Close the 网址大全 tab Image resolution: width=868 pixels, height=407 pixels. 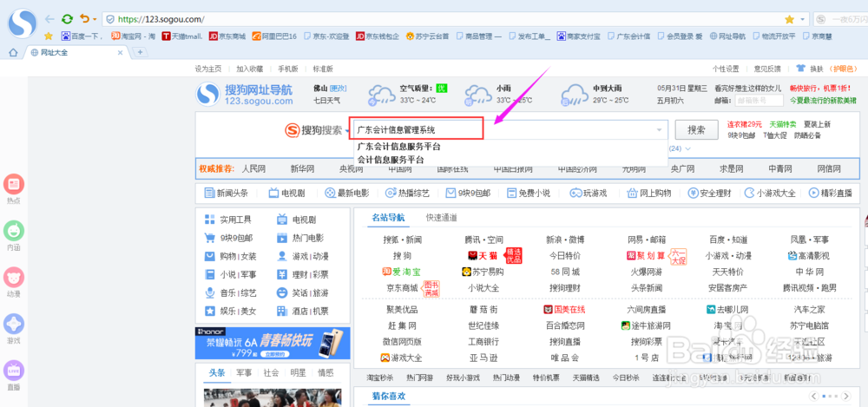pyautogui.click(x=120, y=53)
